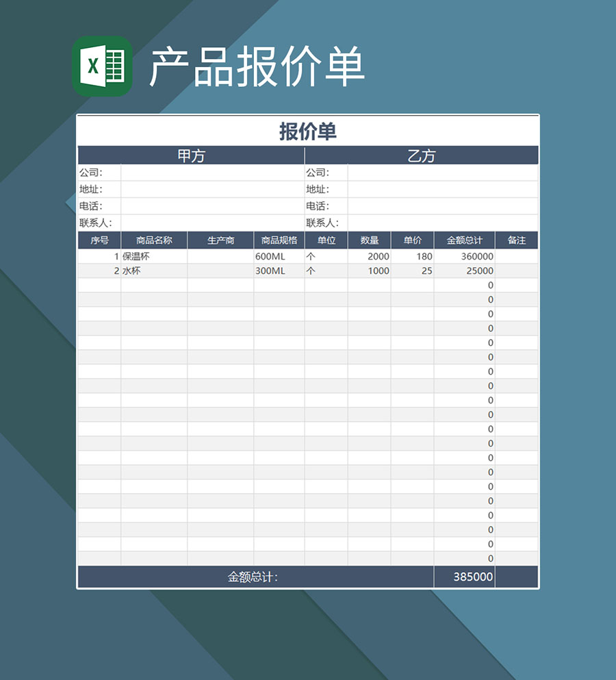Select the 生产商 column header

[x=220, y=240]
